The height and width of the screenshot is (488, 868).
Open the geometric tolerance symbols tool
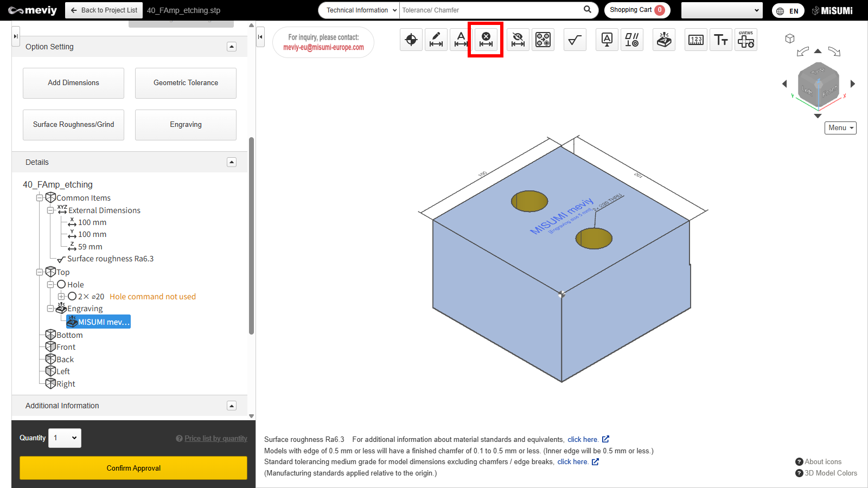[632, 40]
